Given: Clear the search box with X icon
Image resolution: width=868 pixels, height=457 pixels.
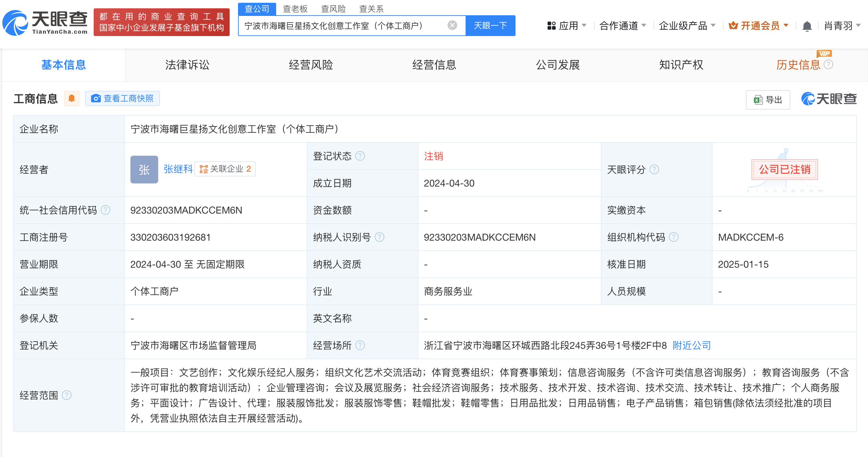Looking at the screenshot, I should (452, 25).
